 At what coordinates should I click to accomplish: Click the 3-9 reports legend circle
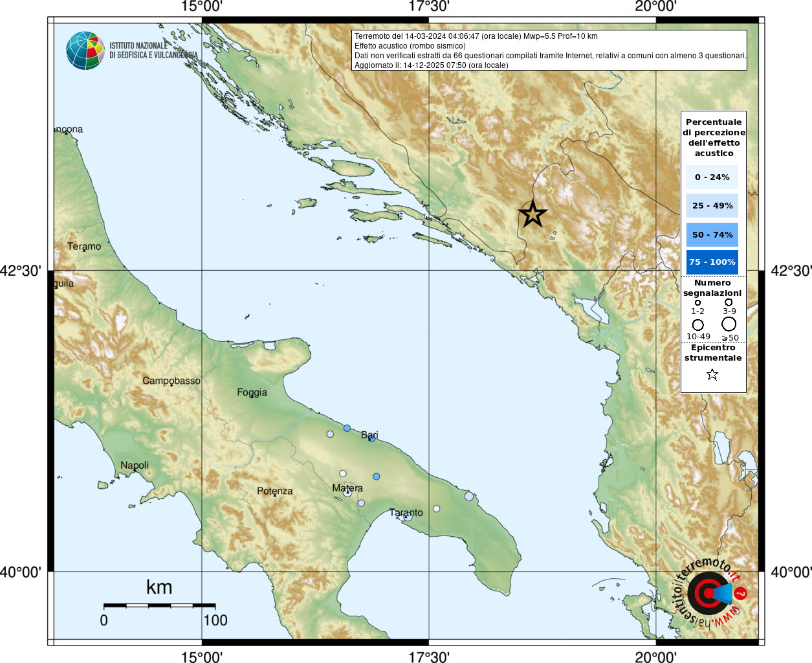tap(729, 302)
